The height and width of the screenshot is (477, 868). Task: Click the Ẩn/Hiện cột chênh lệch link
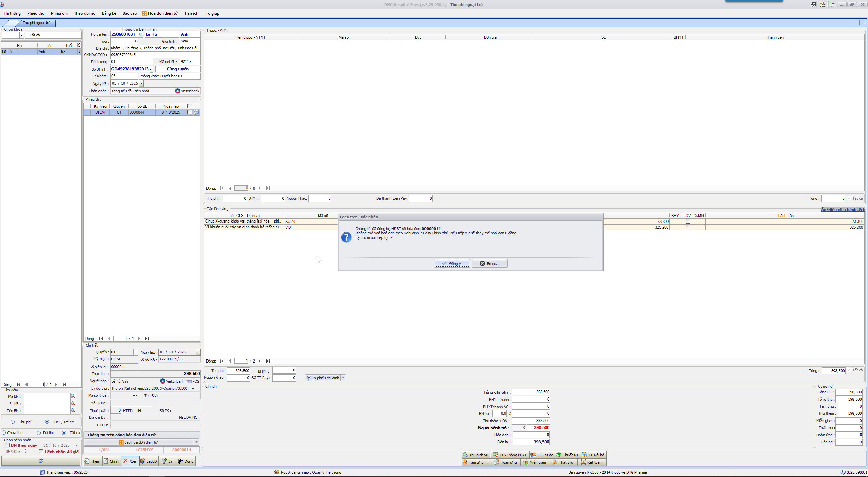click(843, 209)
